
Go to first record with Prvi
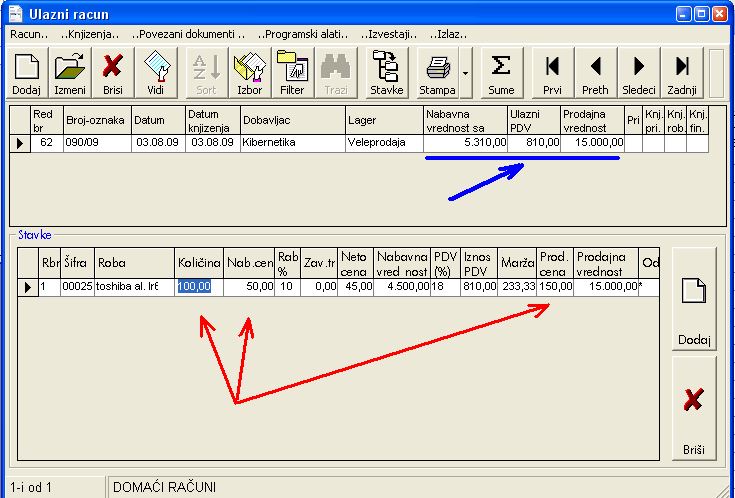coord(552,73)
